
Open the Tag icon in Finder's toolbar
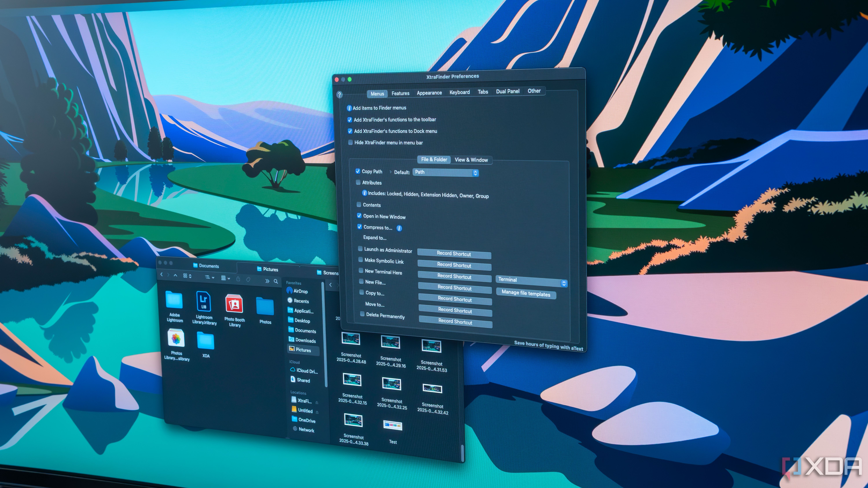pyautogui.click(x=248, y=281)
